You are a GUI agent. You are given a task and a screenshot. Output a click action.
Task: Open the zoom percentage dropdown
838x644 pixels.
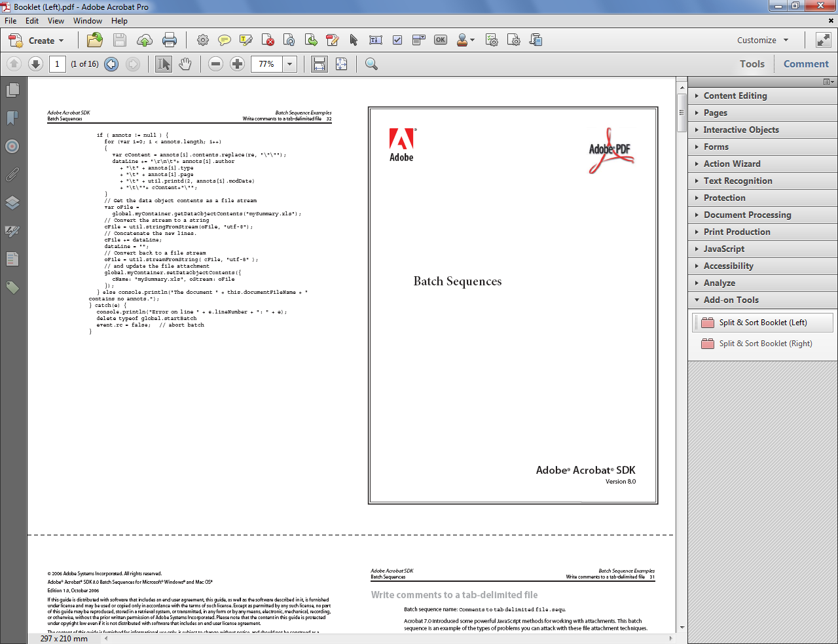click(286, 64)
